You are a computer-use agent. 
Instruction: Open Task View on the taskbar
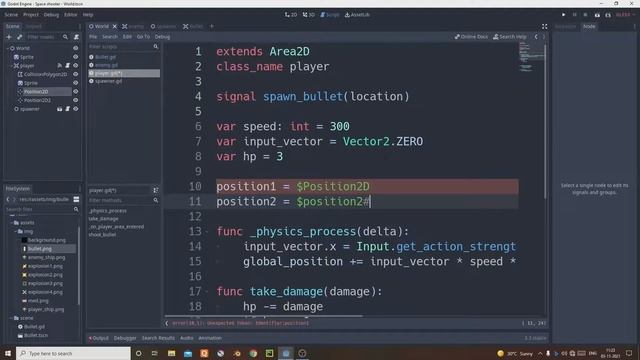tap(155, 353)
